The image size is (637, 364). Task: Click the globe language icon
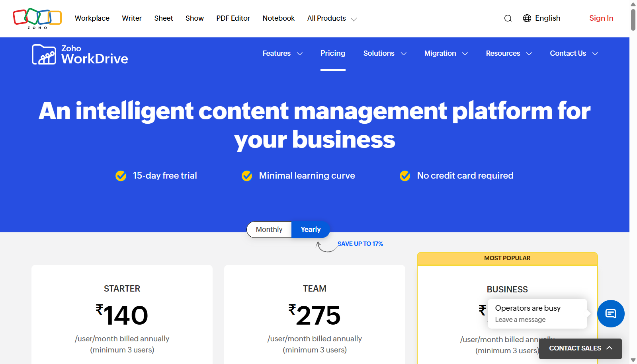point(527,18)
